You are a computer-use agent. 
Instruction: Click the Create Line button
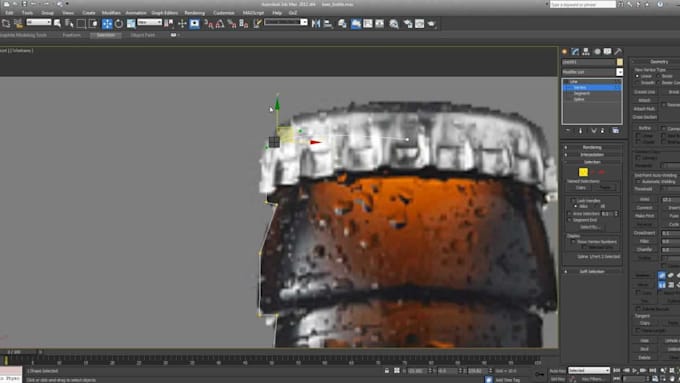coord(644,92)
